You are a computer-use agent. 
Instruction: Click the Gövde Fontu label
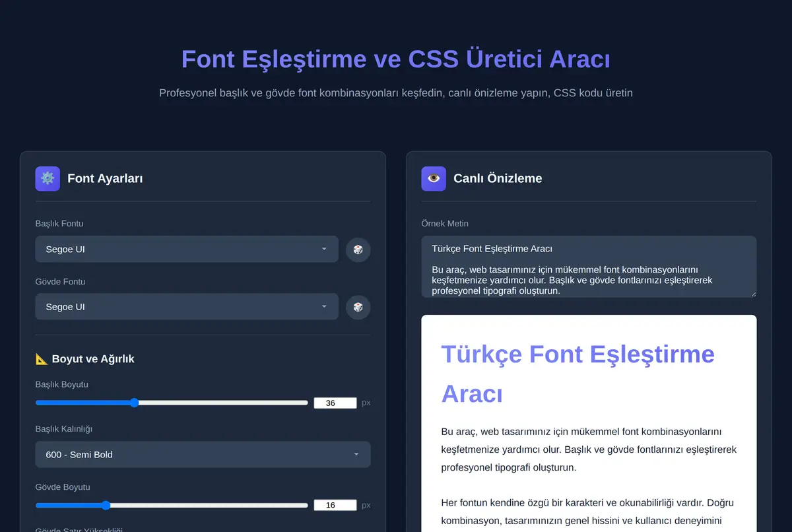click(60, 282)
